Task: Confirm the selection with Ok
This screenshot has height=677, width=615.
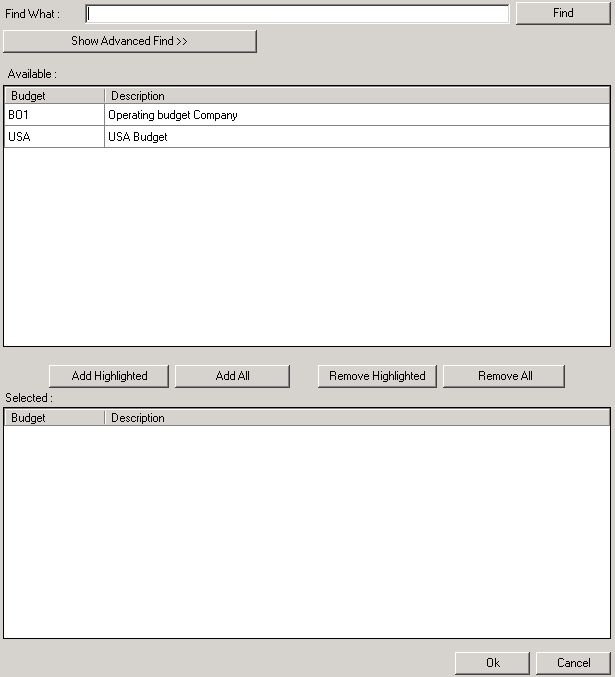Action: click(x=492, y=663)
